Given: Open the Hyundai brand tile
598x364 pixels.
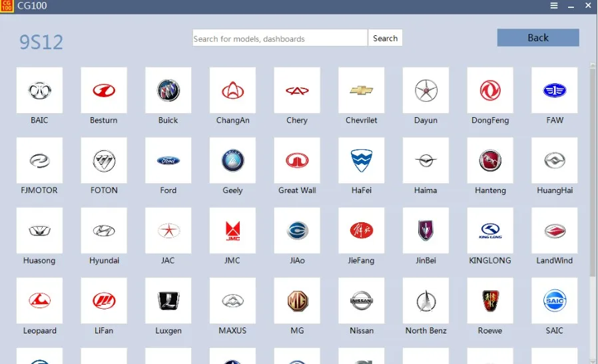Looking at the screenshot, I should coord(104,231).
